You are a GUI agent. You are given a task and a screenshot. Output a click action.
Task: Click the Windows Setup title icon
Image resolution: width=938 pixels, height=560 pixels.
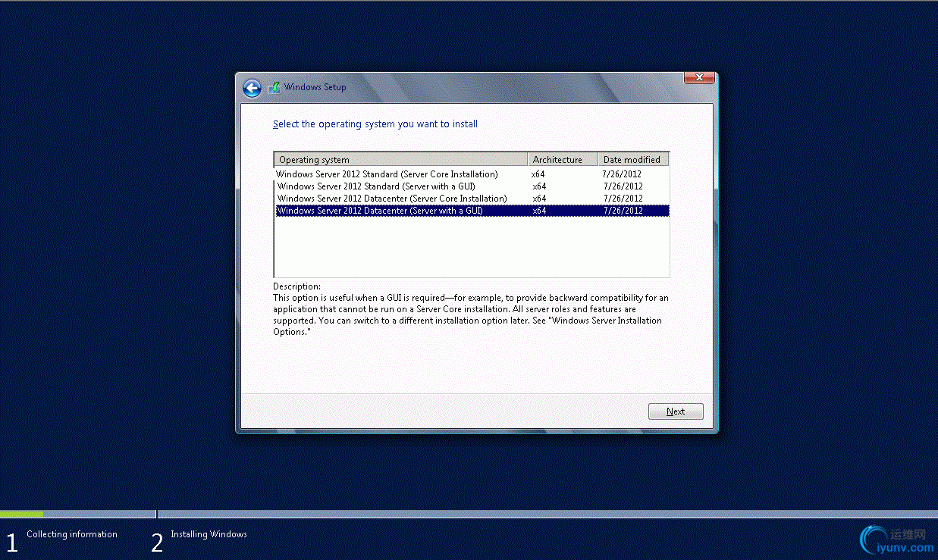[274, 87]
